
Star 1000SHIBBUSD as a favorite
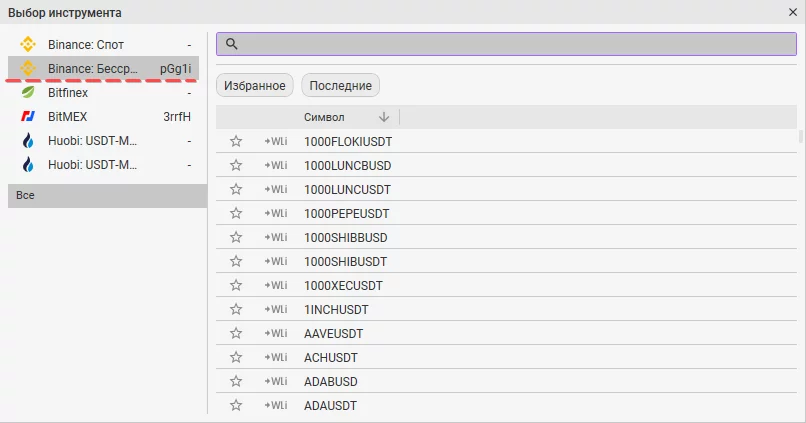236,237
